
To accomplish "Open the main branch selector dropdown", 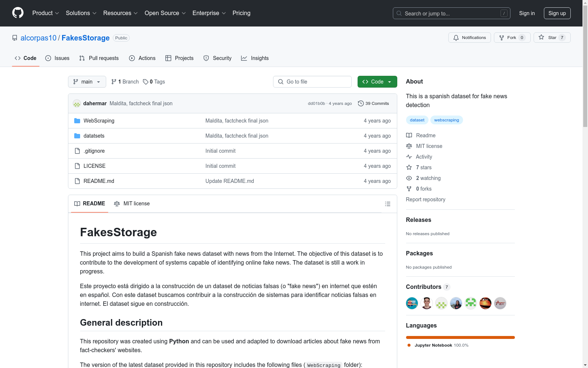I will [x=87, y=82].
